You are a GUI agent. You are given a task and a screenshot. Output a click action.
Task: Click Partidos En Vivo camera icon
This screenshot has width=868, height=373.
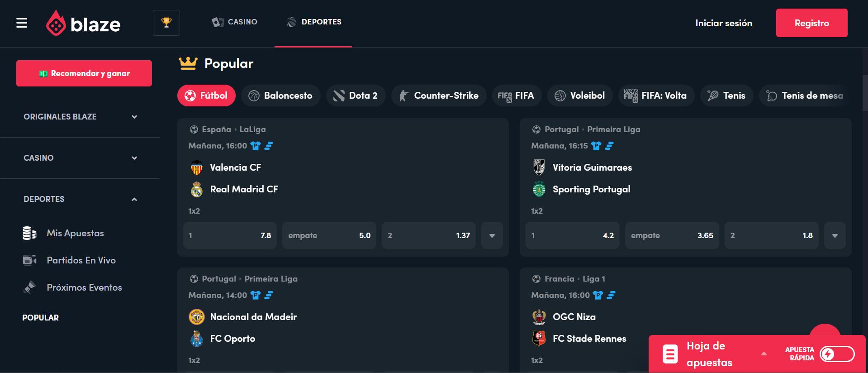[x=29, y=260]
